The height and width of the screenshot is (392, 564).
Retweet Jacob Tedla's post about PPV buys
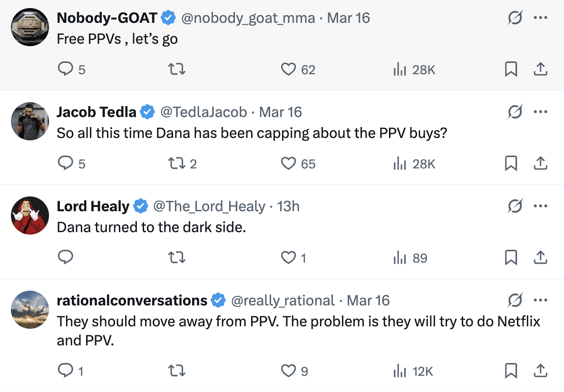[x=183, y=164]
